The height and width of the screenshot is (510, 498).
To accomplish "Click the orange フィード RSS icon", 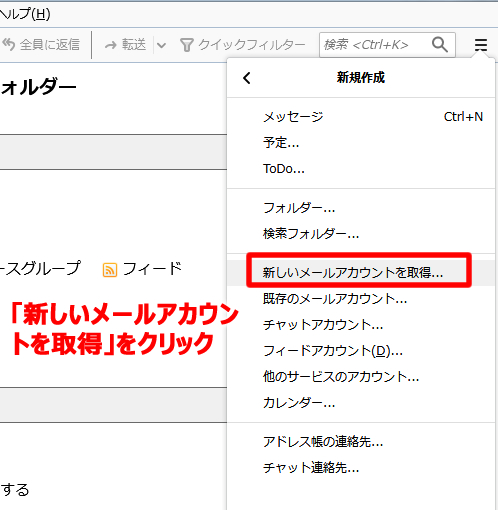I will tap(110, 270).
